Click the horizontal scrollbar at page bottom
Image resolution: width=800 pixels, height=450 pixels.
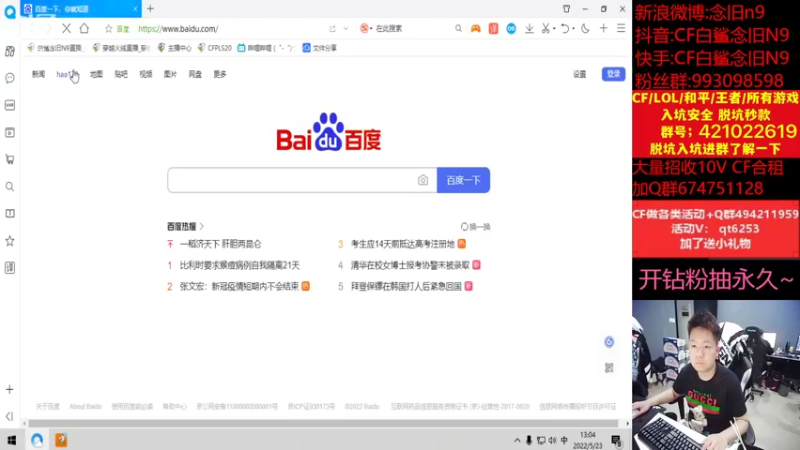click(323, 423)
